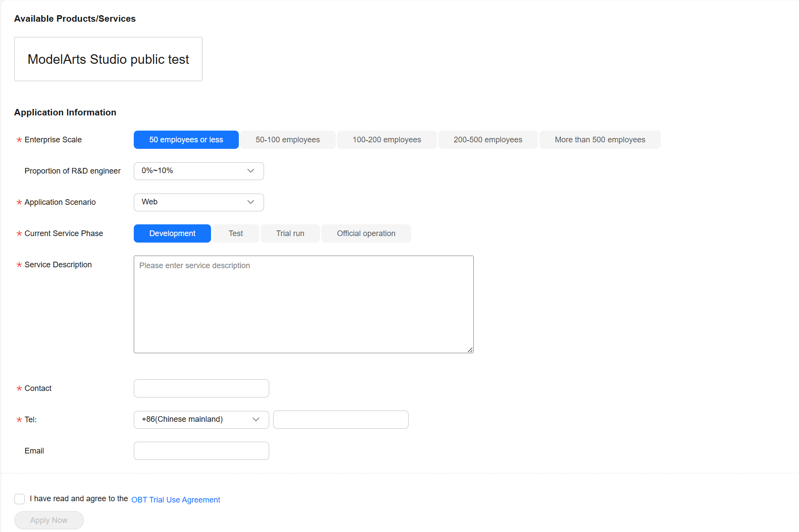
Task: Open the OBT Trial Use Agreement link
Action: point(175,500)
